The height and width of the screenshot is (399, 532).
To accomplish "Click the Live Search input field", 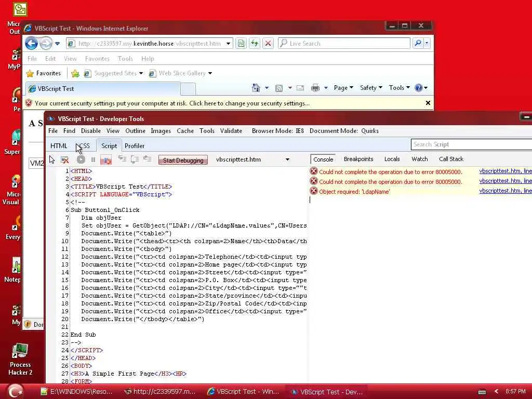I will (x=344, y=43).
